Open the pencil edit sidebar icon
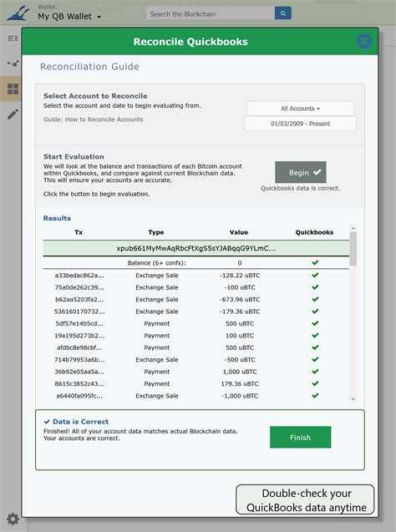The height and width of the screenshot is (532, 396). point(13,114)
